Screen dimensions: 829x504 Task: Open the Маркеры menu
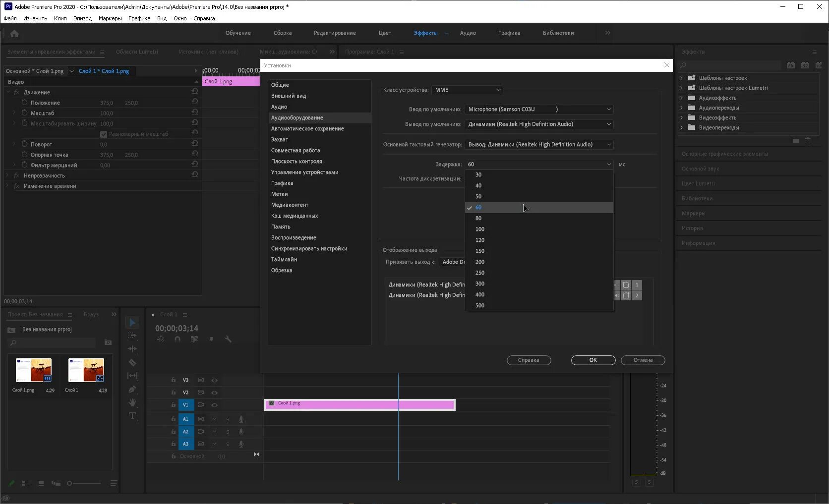point(110,18)
